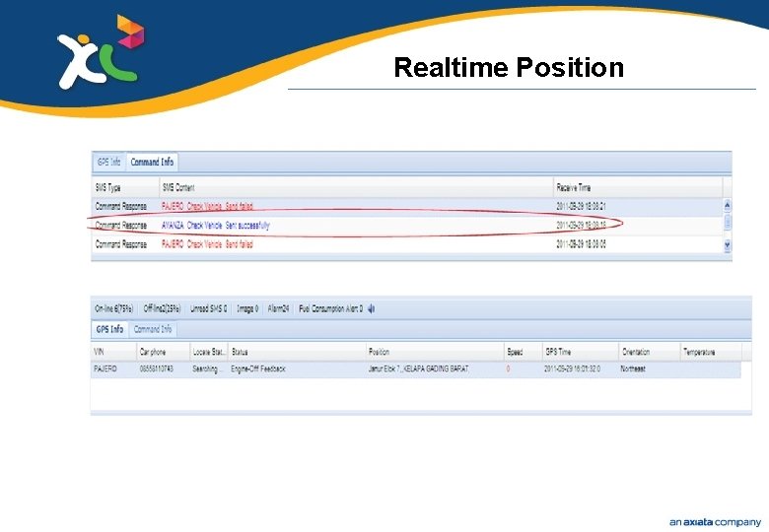Click the Image 0 counter

247,308
